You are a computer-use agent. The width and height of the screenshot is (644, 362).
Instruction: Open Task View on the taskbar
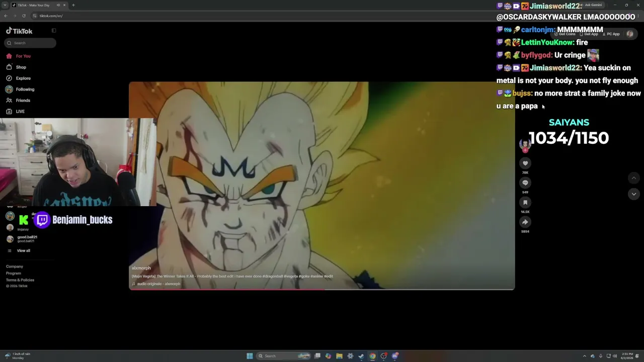coord(317,356)
